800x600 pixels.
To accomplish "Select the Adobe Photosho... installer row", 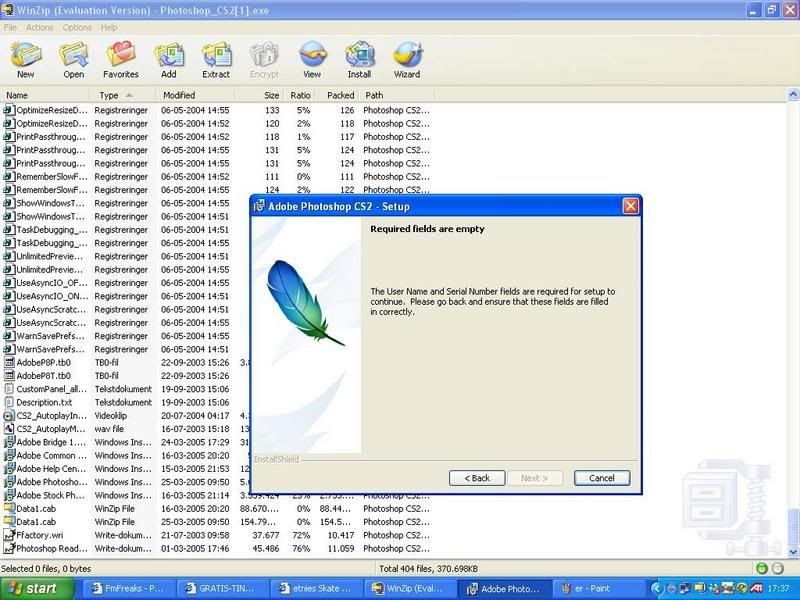I will coord(217,482).
